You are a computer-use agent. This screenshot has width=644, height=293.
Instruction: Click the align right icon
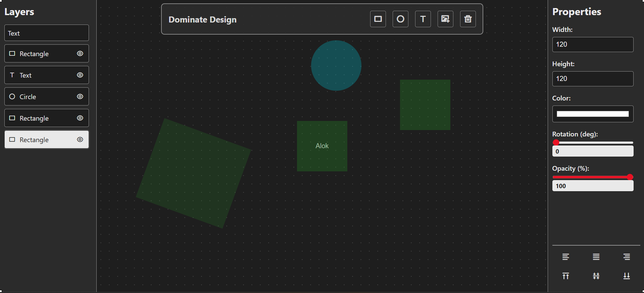[627, 257]
